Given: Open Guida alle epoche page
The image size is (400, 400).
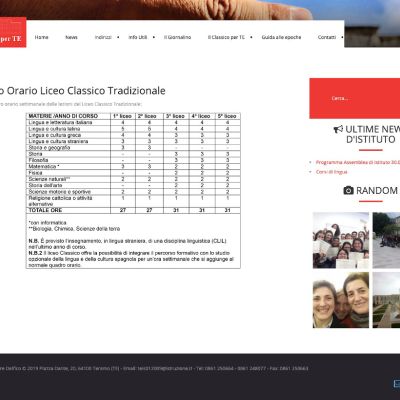Looking at the screenshot, I should click(281, 37).
